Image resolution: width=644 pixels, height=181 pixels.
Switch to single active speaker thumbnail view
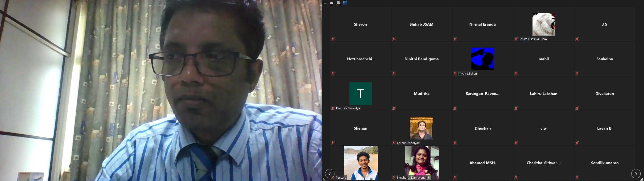point(331,3)
